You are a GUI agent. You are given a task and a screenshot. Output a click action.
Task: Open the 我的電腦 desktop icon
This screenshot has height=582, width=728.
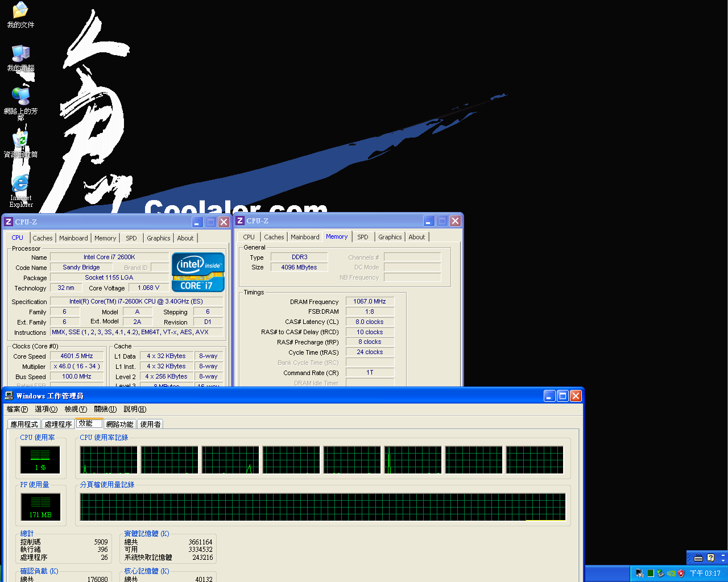point(20,58)
